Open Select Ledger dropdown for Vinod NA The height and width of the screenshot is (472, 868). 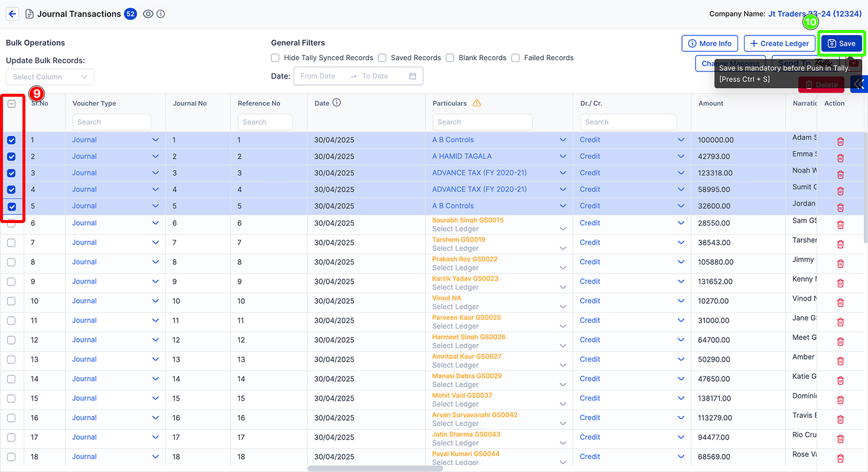point(499,307)
